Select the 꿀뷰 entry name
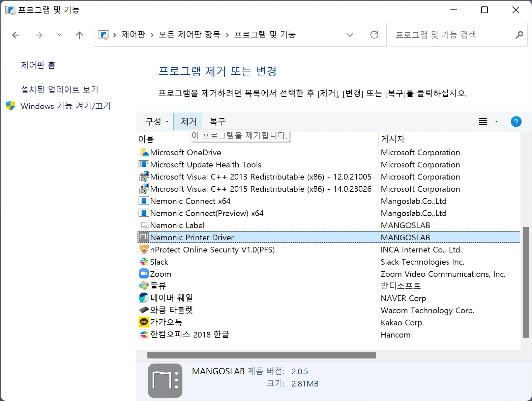 (x=158, y=286)
